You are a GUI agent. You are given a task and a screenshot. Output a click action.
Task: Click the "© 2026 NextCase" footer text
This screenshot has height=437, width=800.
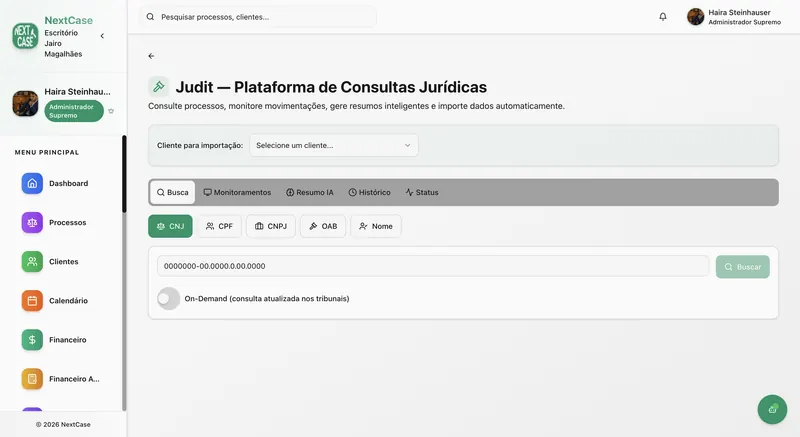pos(63,424)
